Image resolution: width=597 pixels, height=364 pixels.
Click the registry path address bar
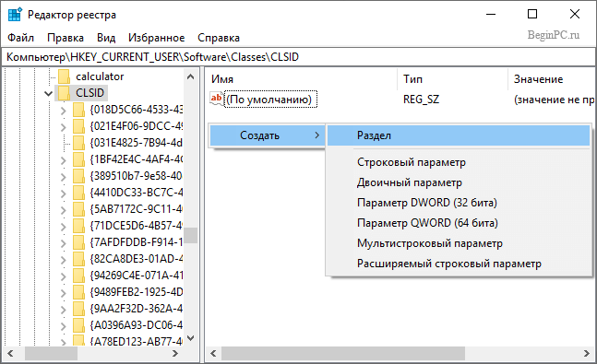[298, 57]
